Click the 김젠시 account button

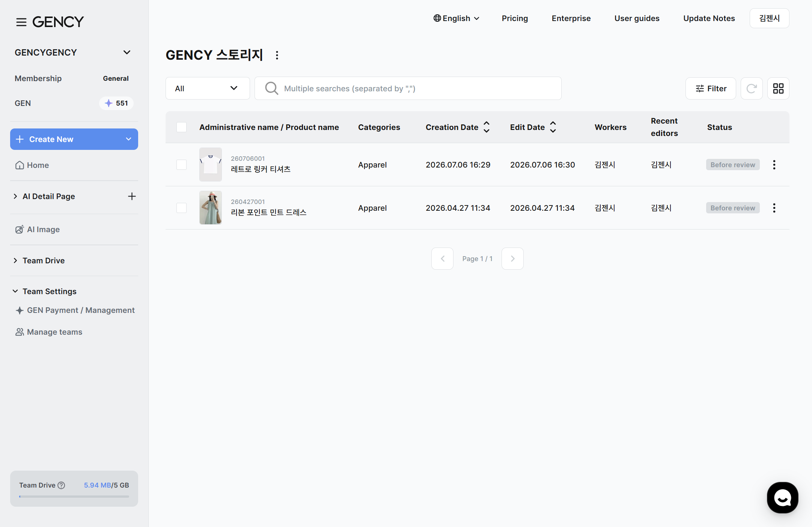[x=769, y=18]
